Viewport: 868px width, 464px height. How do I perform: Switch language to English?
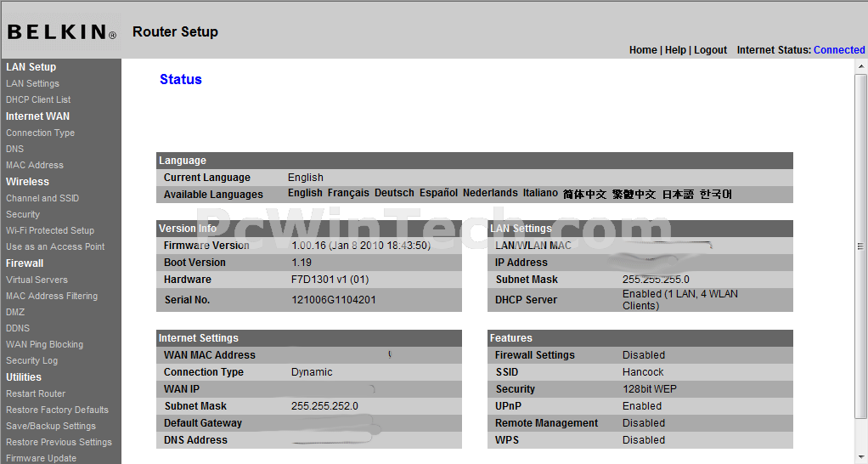coord(305,193)
